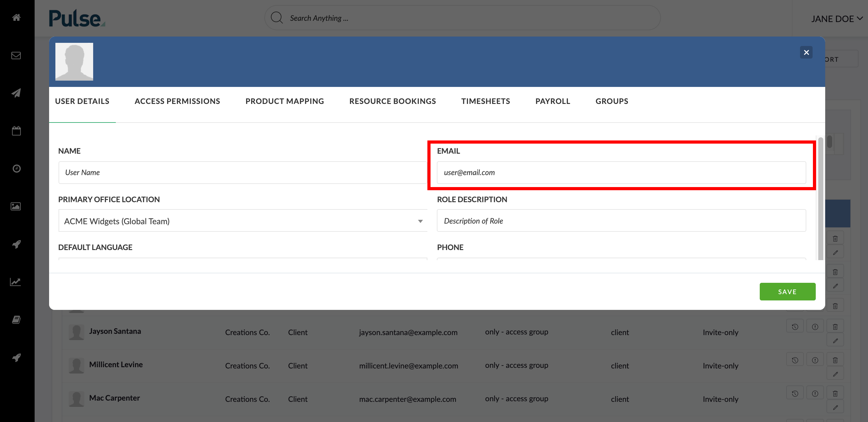Click the green SAVE button

[x=787, y=292]
